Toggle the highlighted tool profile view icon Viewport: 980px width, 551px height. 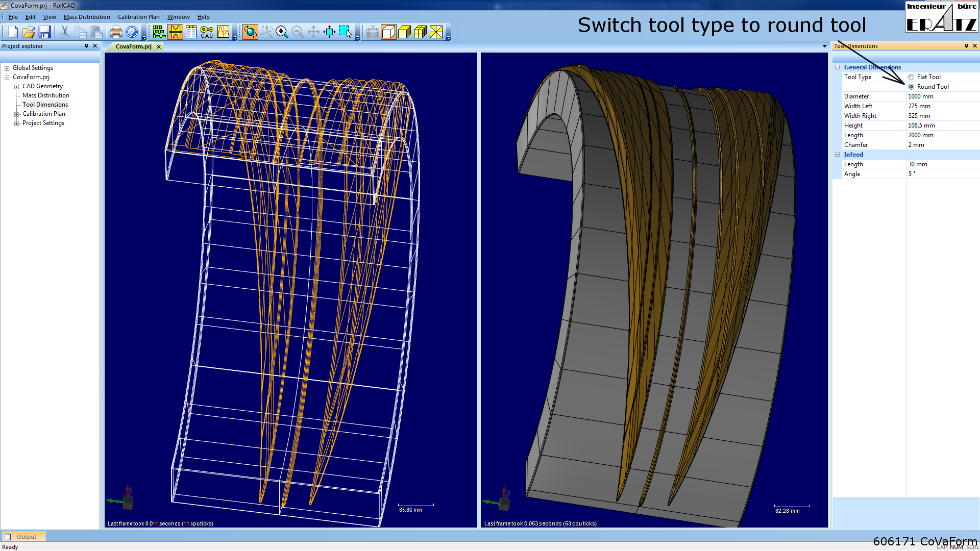point(175,32)
